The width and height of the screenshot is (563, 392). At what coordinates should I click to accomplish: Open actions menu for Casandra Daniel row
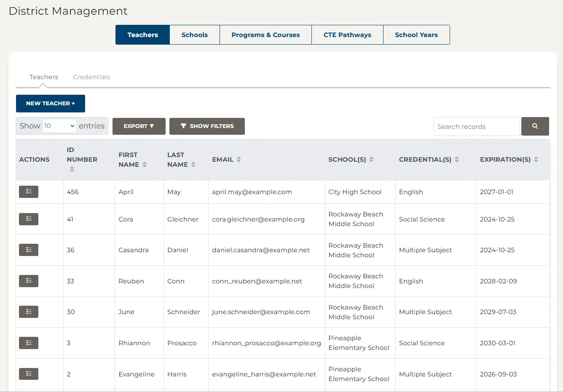(29, 250)
